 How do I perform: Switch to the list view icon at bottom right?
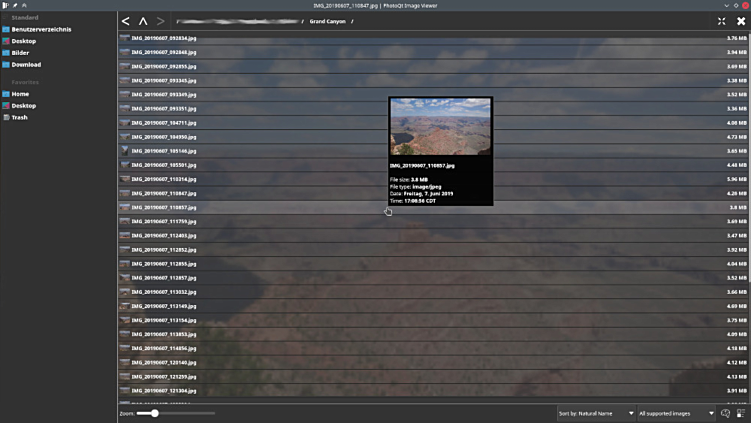tap(743, 413)
